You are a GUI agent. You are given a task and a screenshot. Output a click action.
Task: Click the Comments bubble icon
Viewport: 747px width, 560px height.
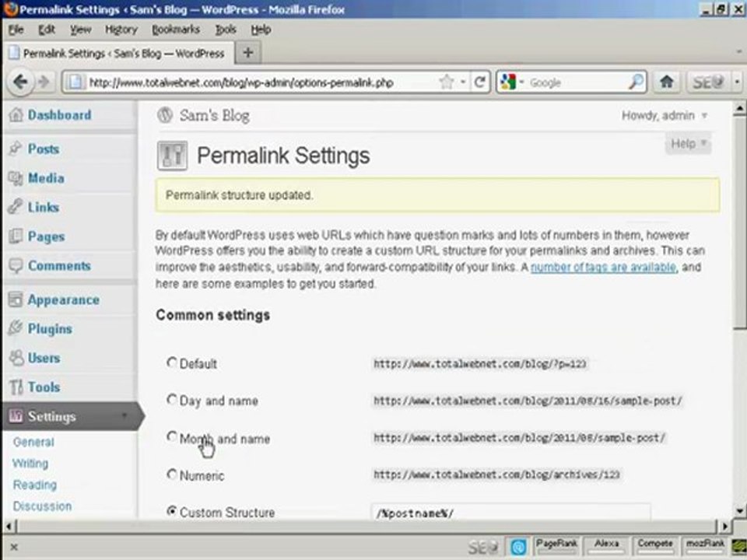(x=16, y=266)
